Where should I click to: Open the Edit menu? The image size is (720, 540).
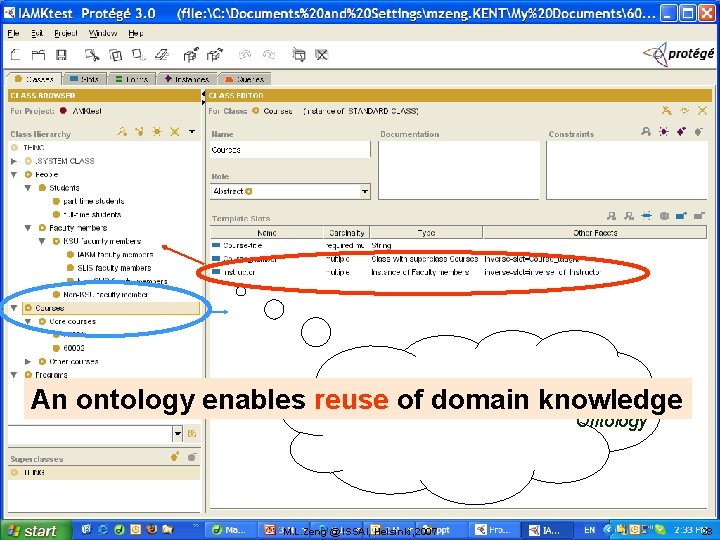click(37, 33)
